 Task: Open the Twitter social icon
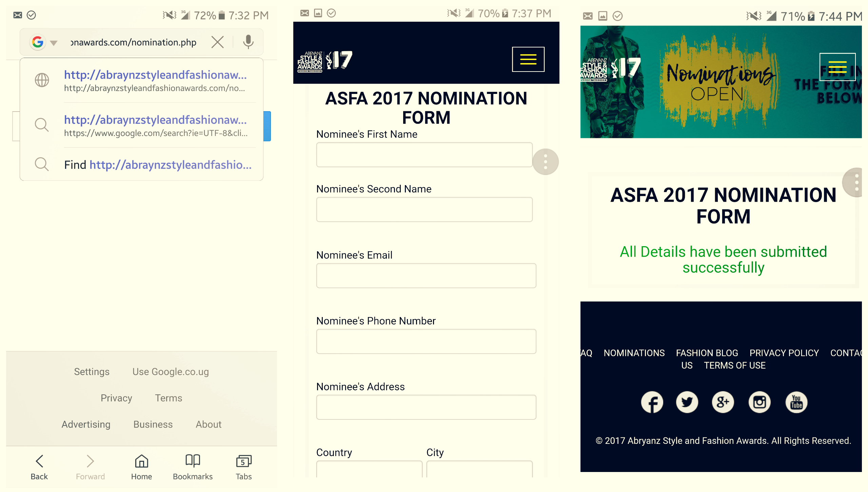(687, 402)
